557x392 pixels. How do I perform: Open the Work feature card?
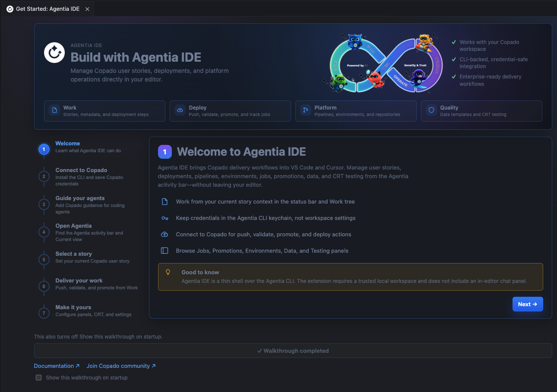click(x=104, y=111)
